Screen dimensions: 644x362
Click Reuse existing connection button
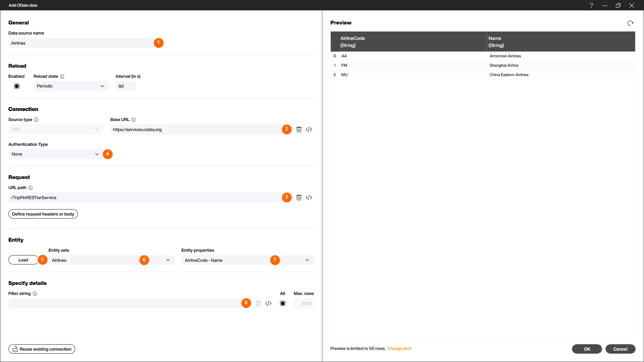[42, 349]
